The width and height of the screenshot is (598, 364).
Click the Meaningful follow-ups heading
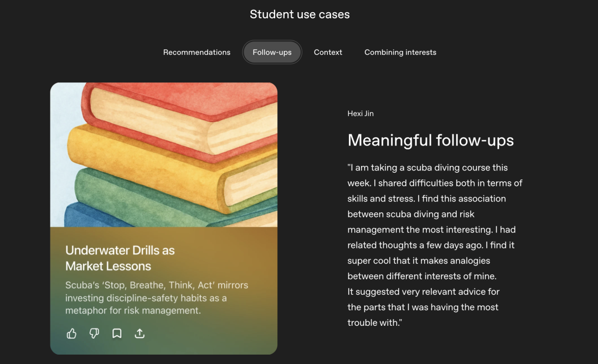pyautogui.click(x=430, y=141)
